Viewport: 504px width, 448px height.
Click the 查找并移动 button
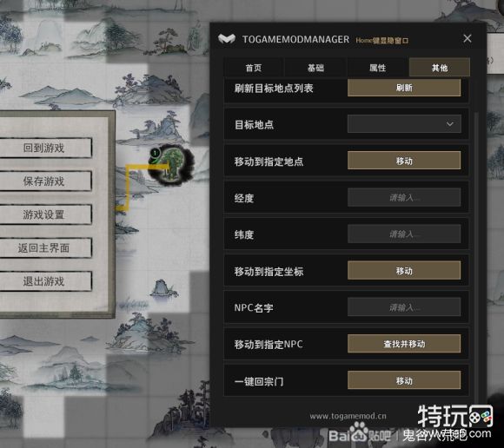click(x=404, y=344)
